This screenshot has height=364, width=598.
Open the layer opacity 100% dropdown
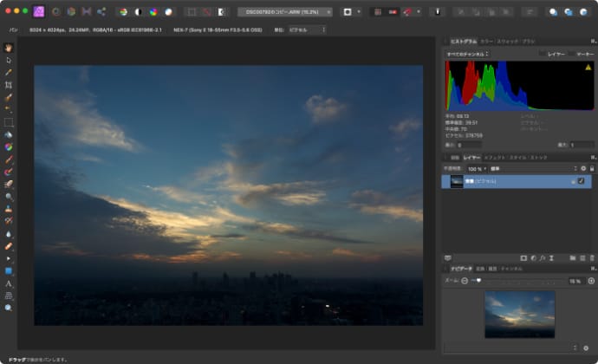point(476,168)
